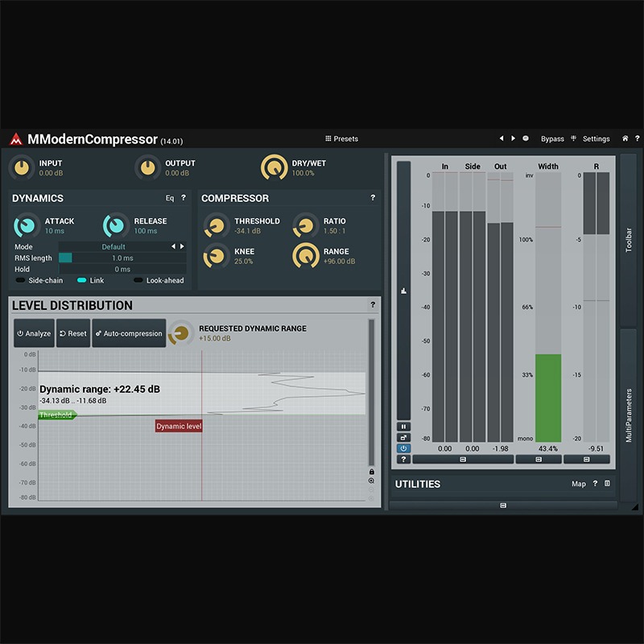
Task: Open the Toolbar side tab
Action: point(629,240)
